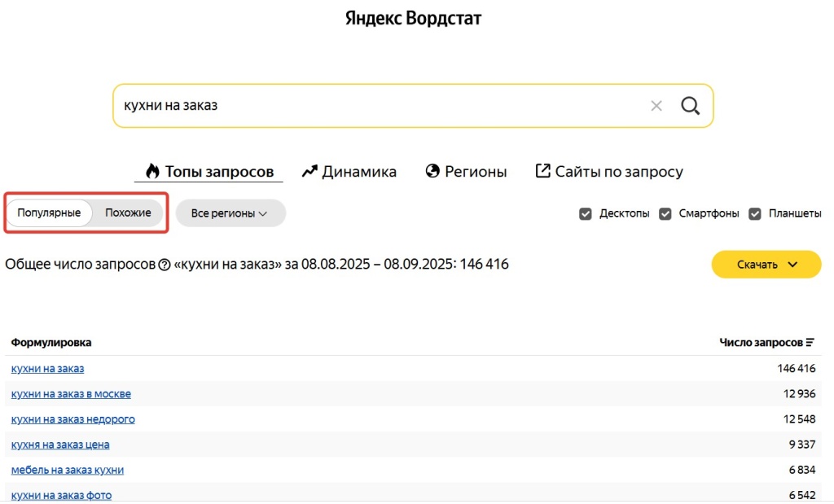The width and height of the screenshot is (834, 504).
Task: Open the мебель на заказ кухни link
Action: 67,470
